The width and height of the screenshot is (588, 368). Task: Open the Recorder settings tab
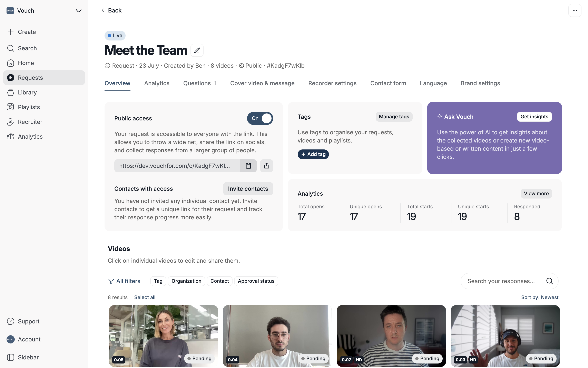[332, 83]
